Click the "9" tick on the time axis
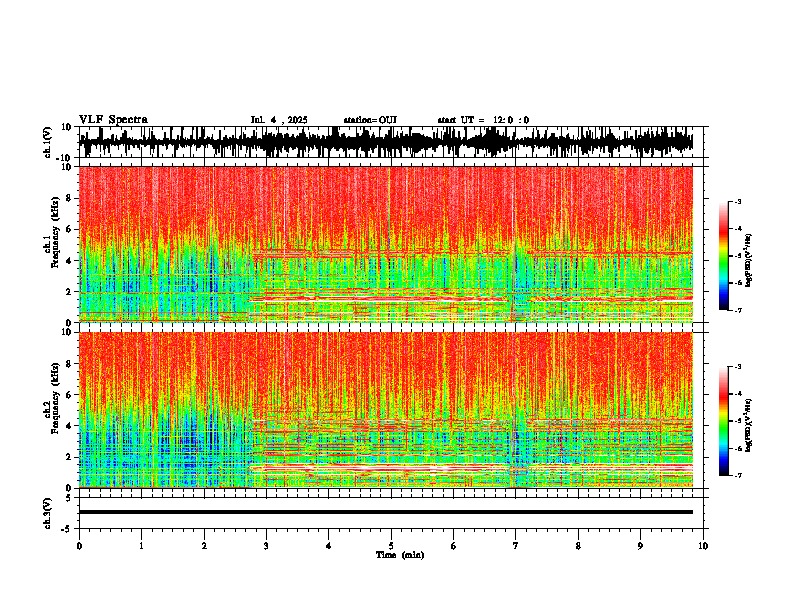 (640, 546)
